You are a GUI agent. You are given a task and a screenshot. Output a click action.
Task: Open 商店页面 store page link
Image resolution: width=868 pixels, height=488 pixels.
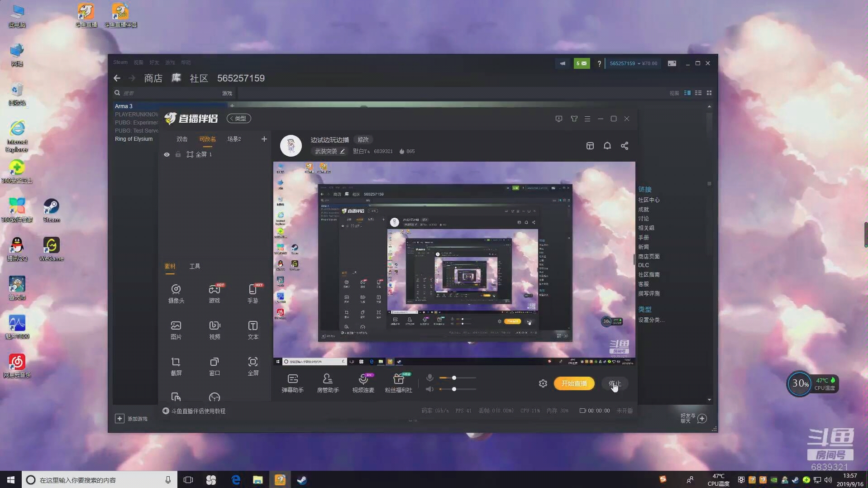pos(649,256)
